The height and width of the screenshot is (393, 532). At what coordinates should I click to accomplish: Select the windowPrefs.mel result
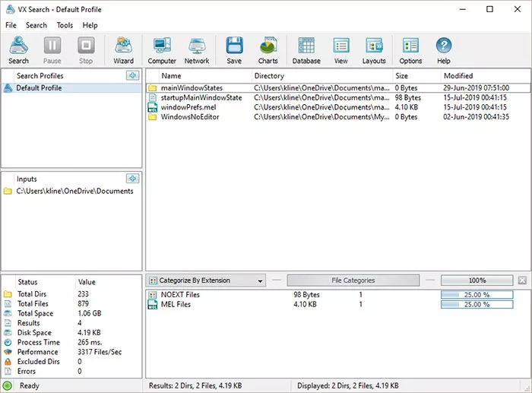(x=338, y=107)
